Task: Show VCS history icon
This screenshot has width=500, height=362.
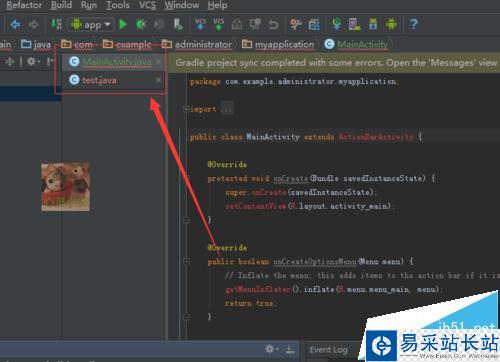Action: [x=237, y=25]
